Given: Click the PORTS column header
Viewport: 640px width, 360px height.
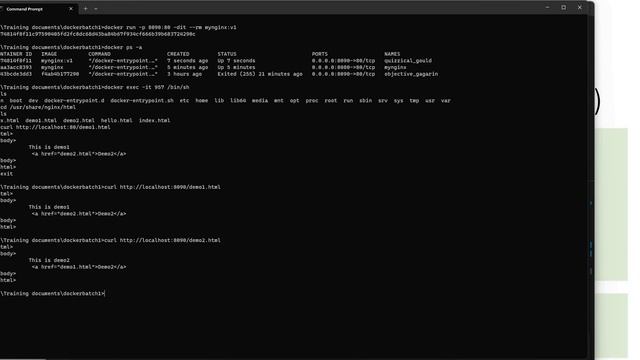Looking at the screenshot, I should [320, 54].
